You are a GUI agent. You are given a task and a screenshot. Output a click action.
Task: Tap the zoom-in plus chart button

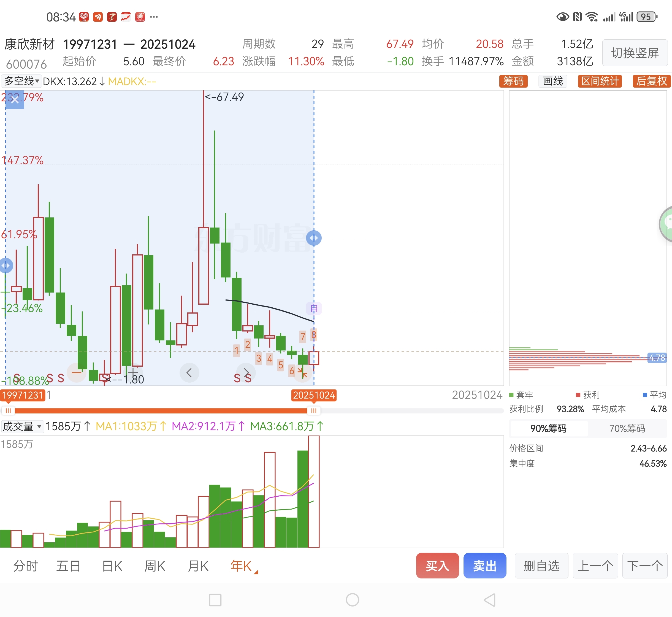[133, 373]
